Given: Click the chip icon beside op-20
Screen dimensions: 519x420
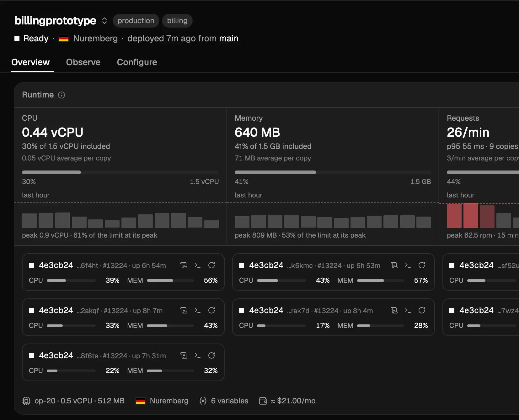Looking at the screenshot, I should pos(26,401).
